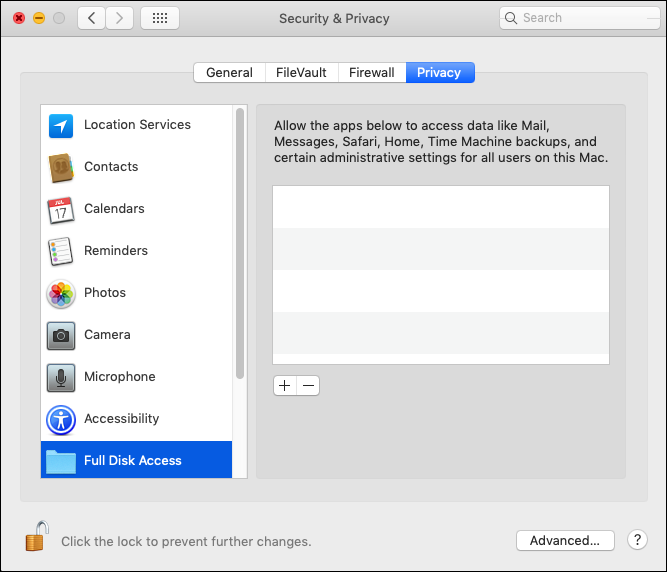The height and width of the screenshot is (572, 667).
Task: Switch to the General tab
Action: pos(229,72)
